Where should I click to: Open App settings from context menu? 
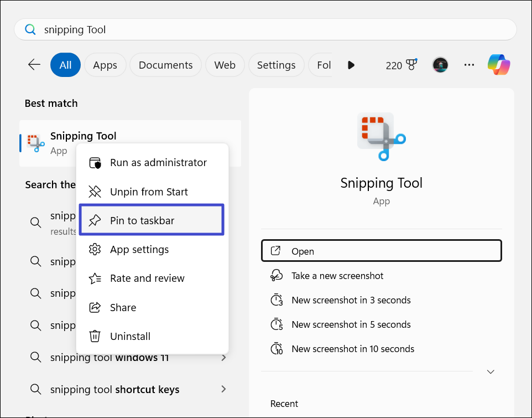click(139, 249)
